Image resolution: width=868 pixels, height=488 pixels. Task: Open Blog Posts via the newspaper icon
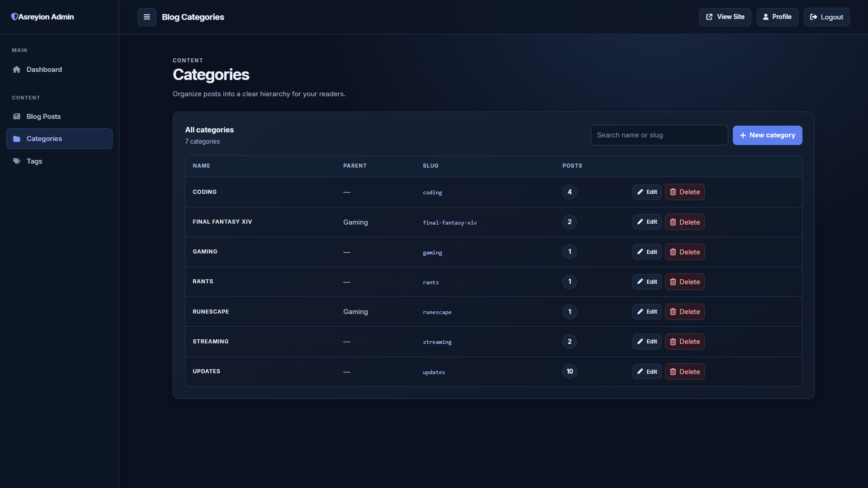point(17,117)
